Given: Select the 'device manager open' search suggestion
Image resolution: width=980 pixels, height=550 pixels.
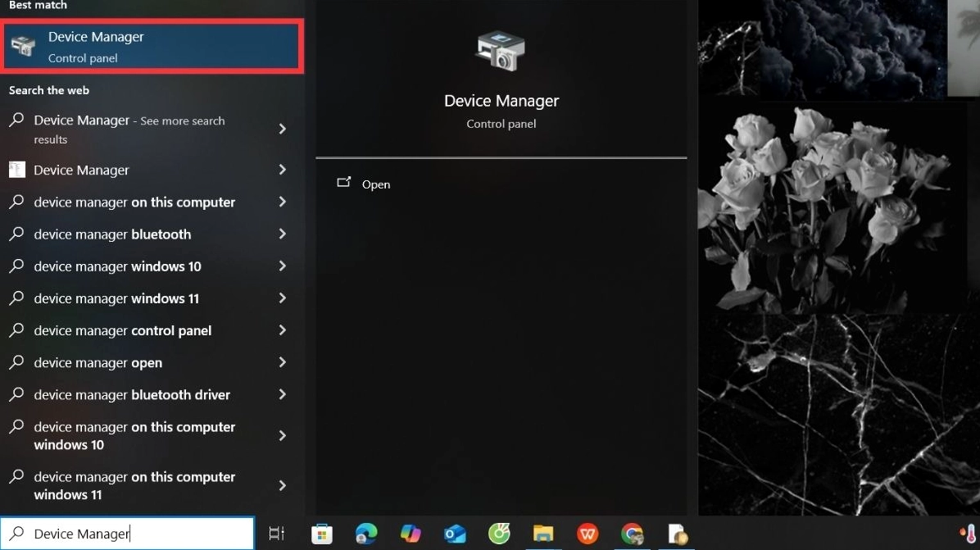Looking at the screenshot, I should pos(98,362).
